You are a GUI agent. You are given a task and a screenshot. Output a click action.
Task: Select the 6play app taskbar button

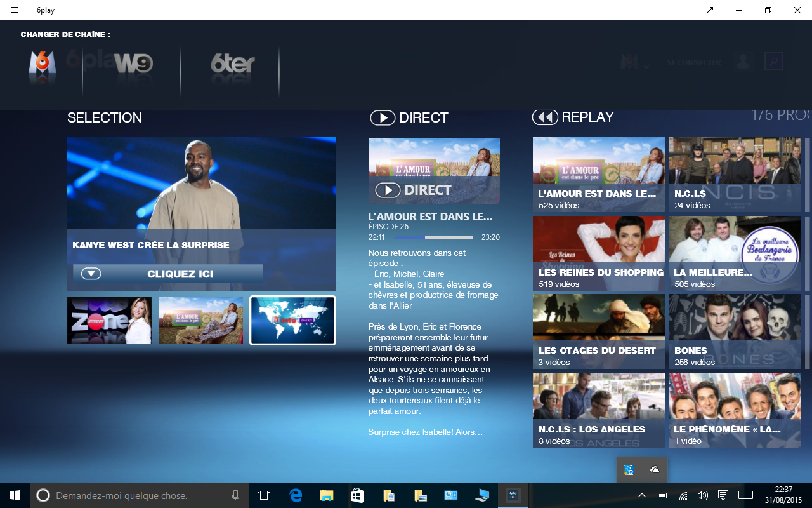point(513,495)
